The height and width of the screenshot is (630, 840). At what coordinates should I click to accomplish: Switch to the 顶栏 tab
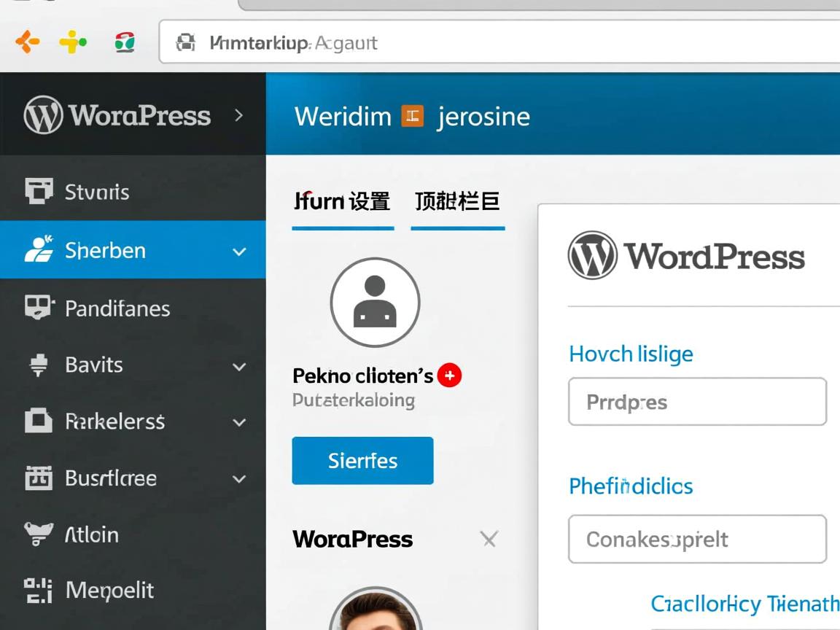[x=458, y=201]
